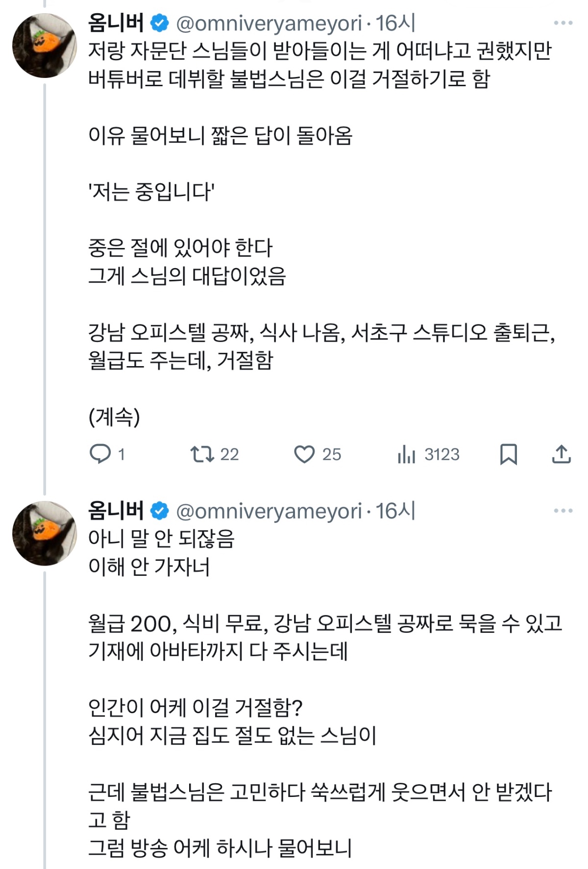This screenshot has height=869, width=588.
Task: Open the second tweet starting '아니 말 안 되잖음'
Action: coord(162,539)
